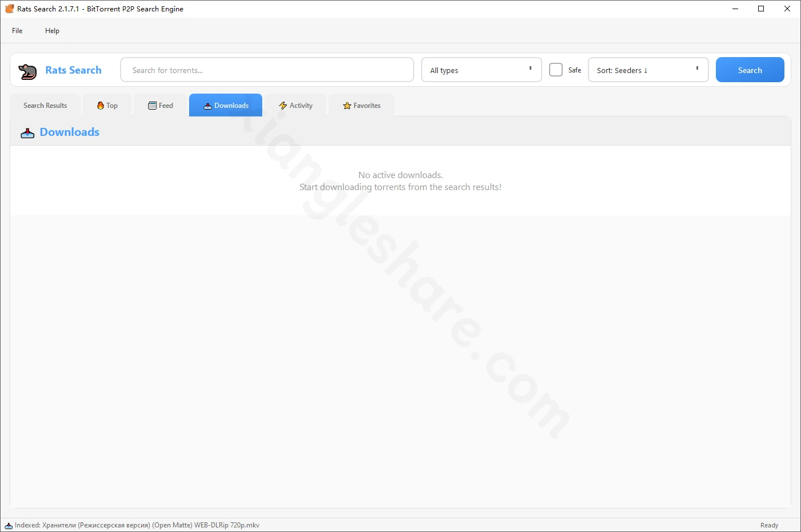801x532 pixels.
Task: Click the Downloads panel heading
Action: [70, 132]
